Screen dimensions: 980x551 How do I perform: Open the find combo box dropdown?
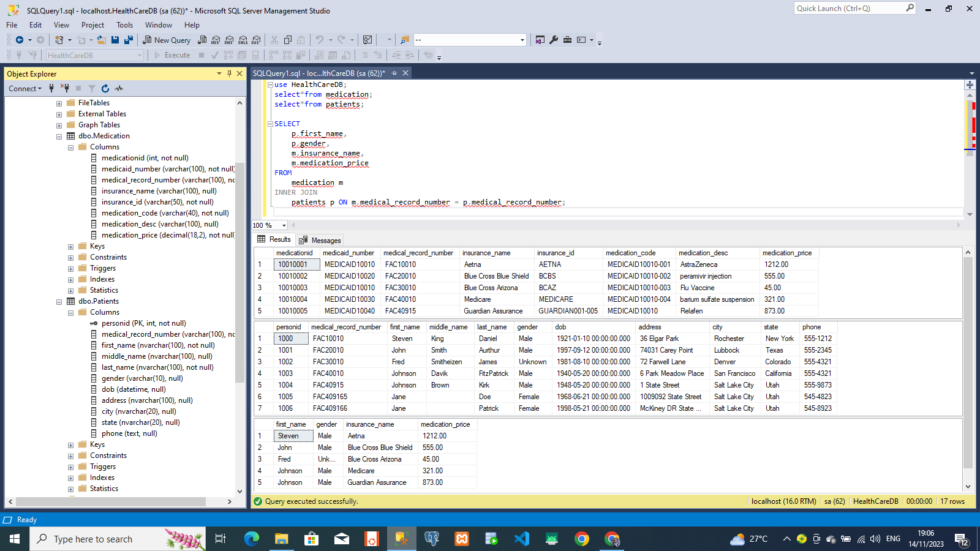522,40
